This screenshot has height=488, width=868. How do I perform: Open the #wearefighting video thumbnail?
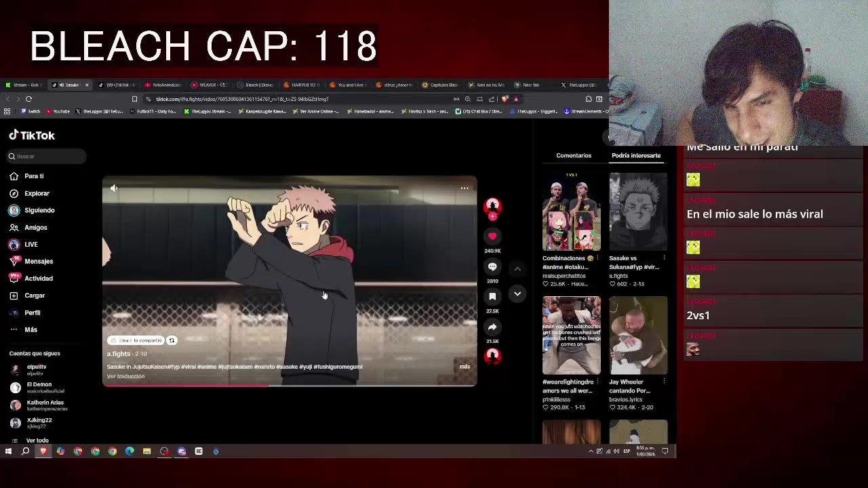pos(571,335)
